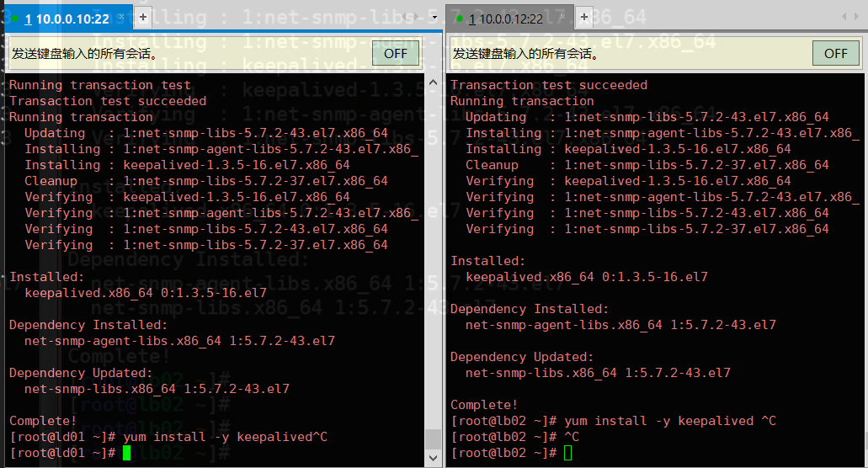Click left pane's tab scroll-right arrow
This screenshot has height=468, width=868.
click(x=416, y=17)
